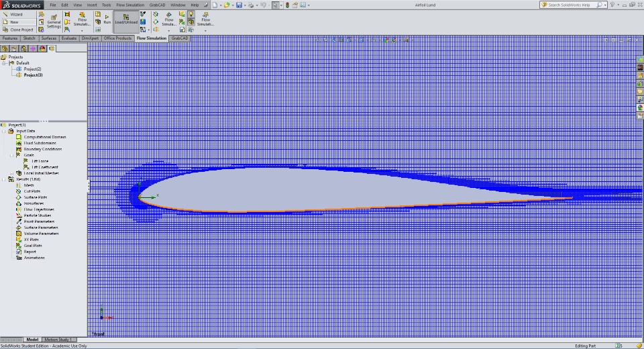Open the File menu
Image resolution: width=644 pixels, height=349 pixels.
point(52,5)
